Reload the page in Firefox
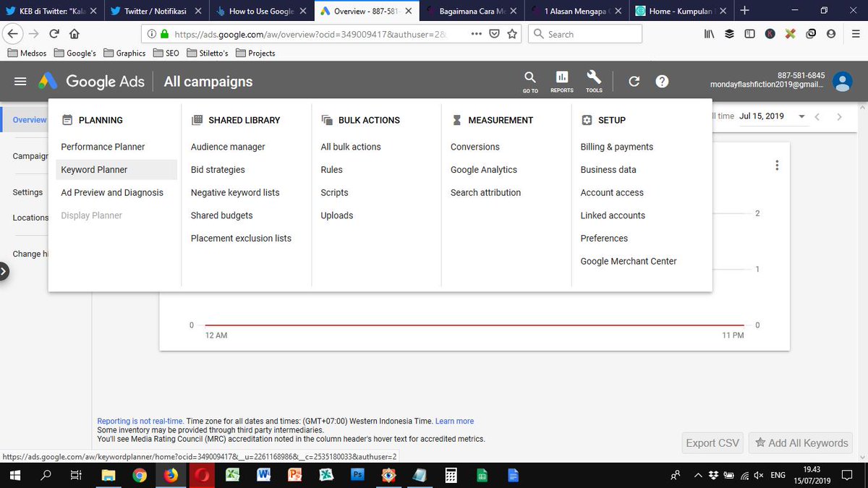Image resolution: width=868 pixels, height=488 pixels. point(54,34)
